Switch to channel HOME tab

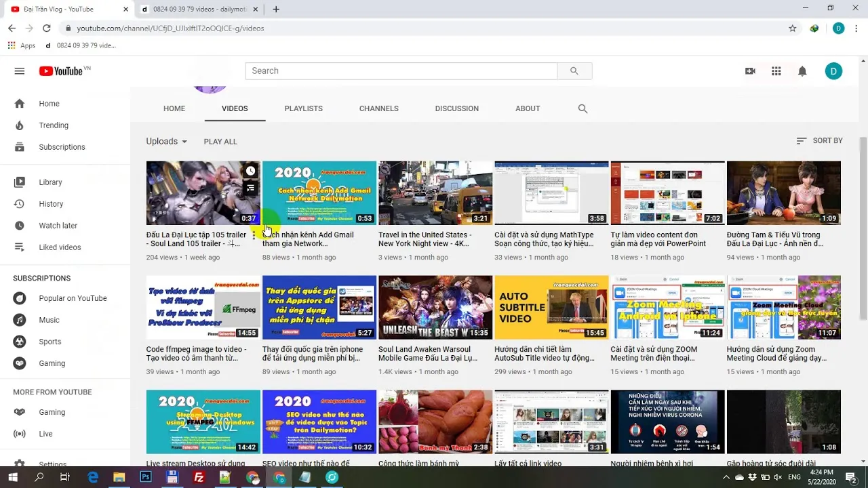click(174, 108)
